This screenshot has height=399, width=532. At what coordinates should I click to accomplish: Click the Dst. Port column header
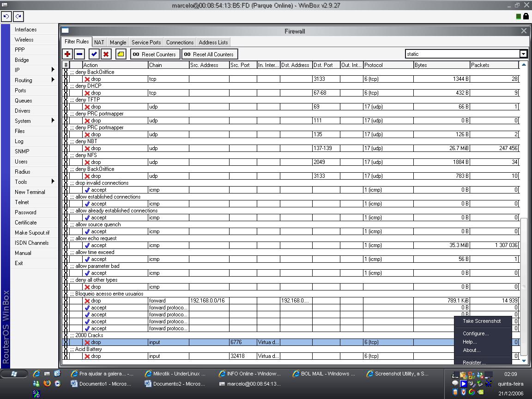point(326,65)
